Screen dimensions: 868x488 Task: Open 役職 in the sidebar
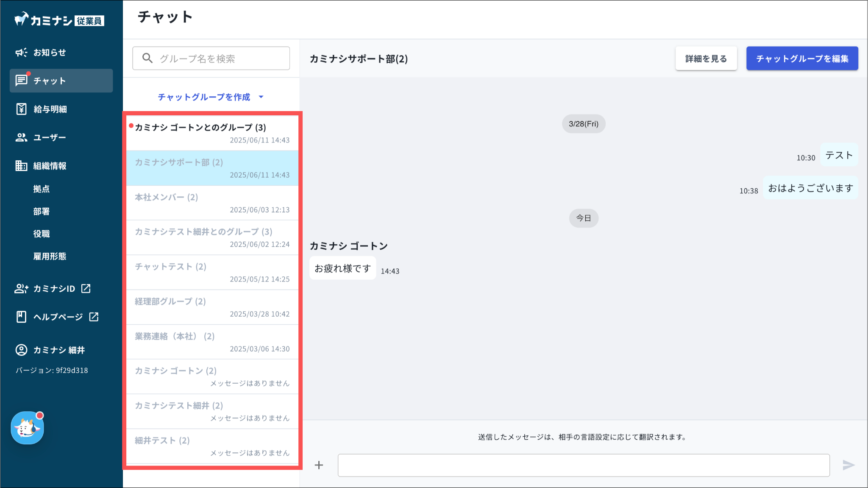(x=42, y=234)
